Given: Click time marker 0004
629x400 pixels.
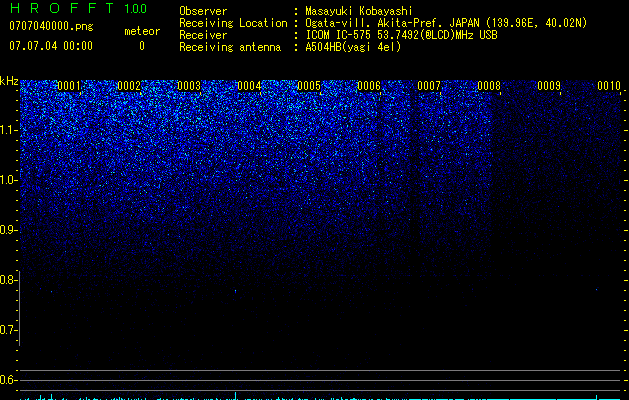Looking at the screenshot, I should pos(249,86).
